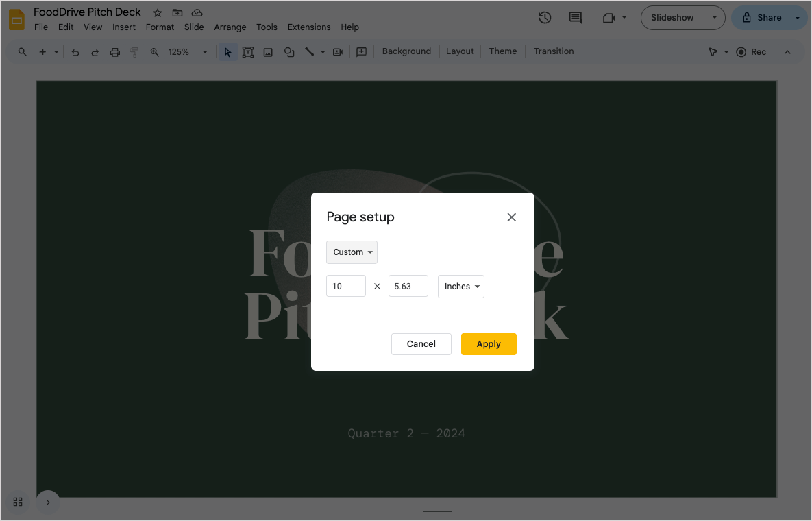Viewport: 812px width, 521px height.
Task: Open the comments panel icon
Action: (576, 18)
